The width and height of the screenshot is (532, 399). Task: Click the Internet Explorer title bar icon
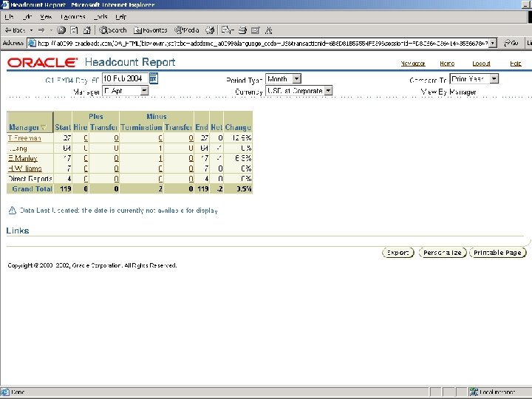pyautogui.click(x=4, y=4)
